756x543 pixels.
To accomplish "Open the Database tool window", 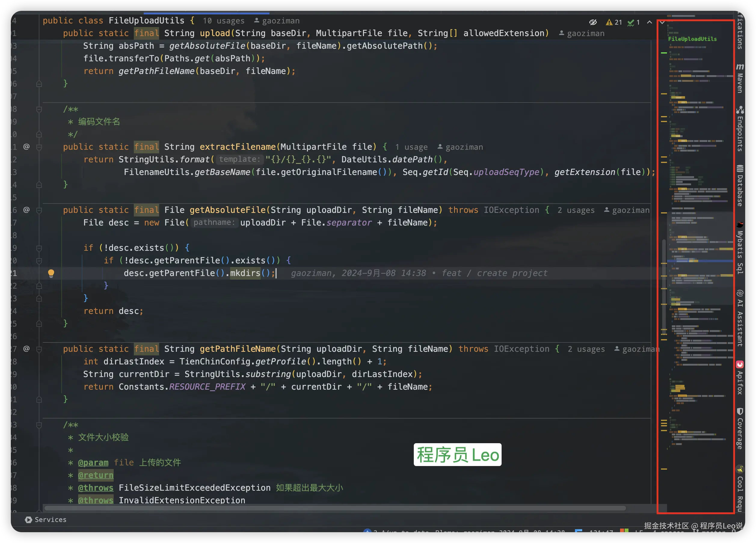I will pos(740,185).
